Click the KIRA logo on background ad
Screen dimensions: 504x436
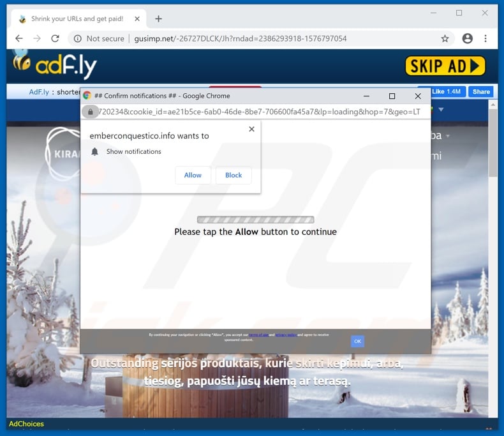63,154
